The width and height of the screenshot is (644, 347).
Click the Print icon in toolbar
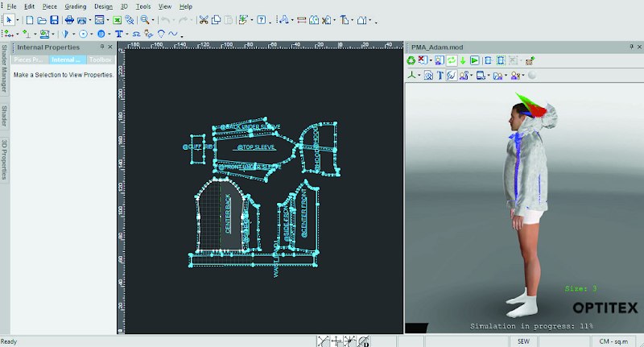coord(69,19)
